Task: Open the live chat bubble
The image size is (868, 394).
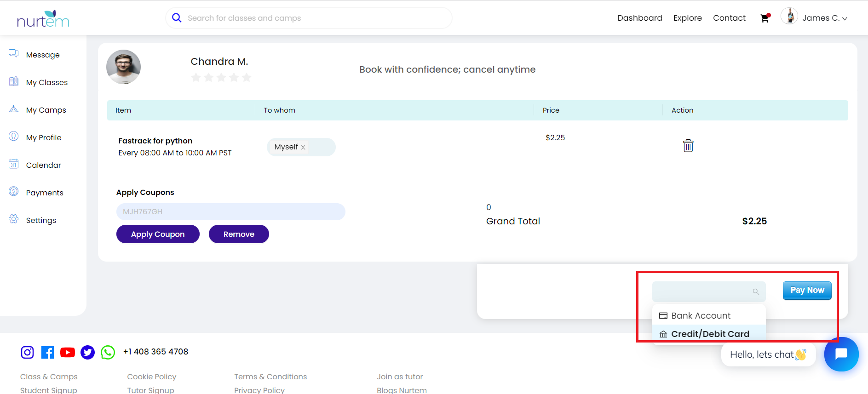Action: point(841,354)
